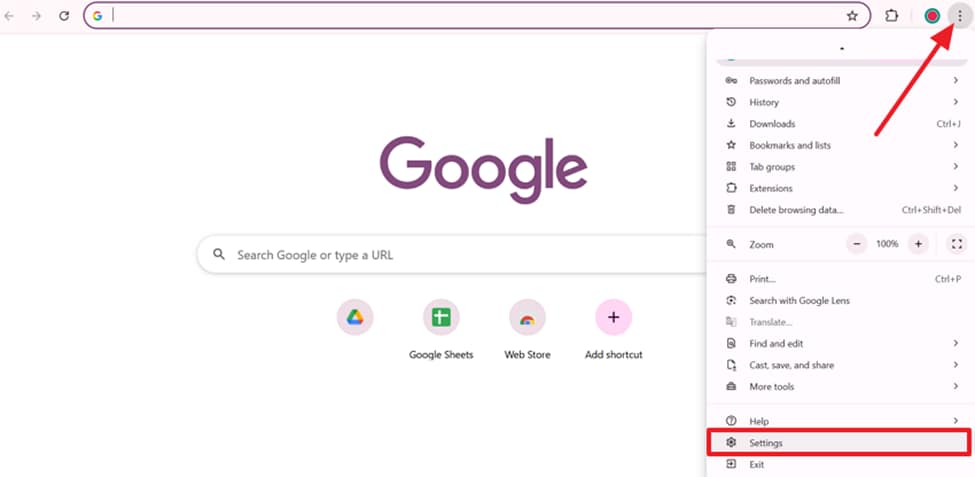Click the question mark icon beside Help
The image size is (975, 477).
tap(731, 421)
